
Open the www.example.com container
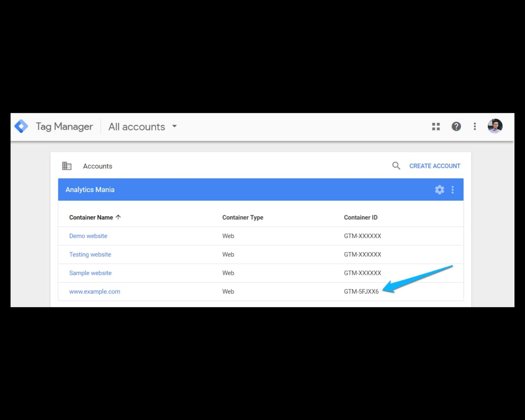(x=94, y=291)
